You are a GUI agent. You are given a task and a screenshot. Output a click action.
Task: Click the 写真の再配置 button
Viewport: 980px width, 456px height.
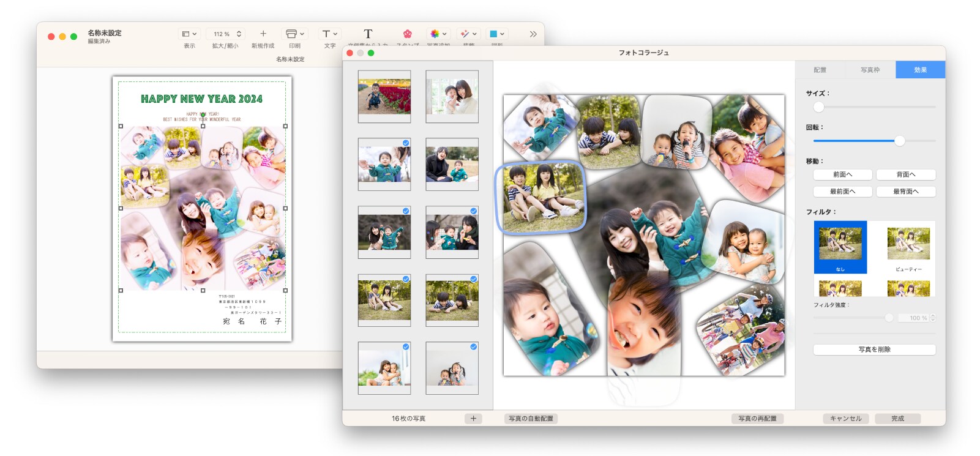click(757, 419)
